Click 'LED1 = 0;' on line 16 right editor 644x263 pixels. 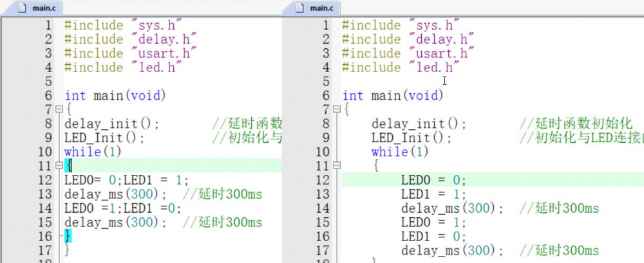coord(433,236)
